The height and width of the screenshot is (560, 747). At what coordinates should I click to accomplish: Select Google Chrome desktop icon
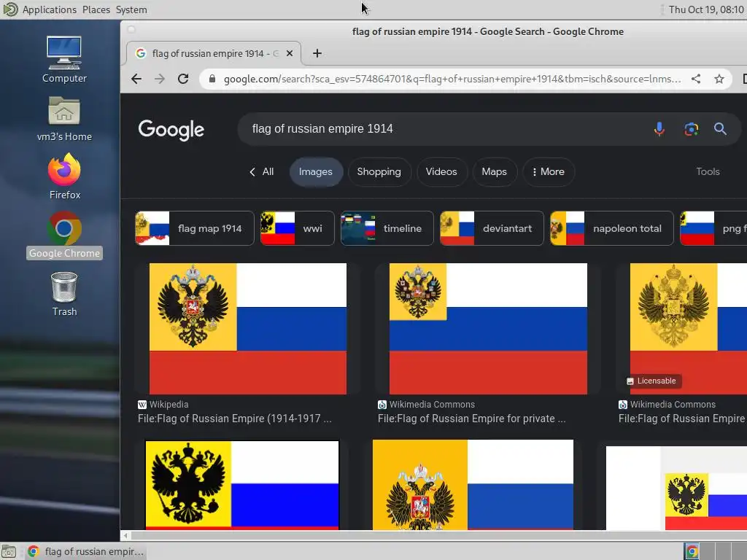click(64, 236)
